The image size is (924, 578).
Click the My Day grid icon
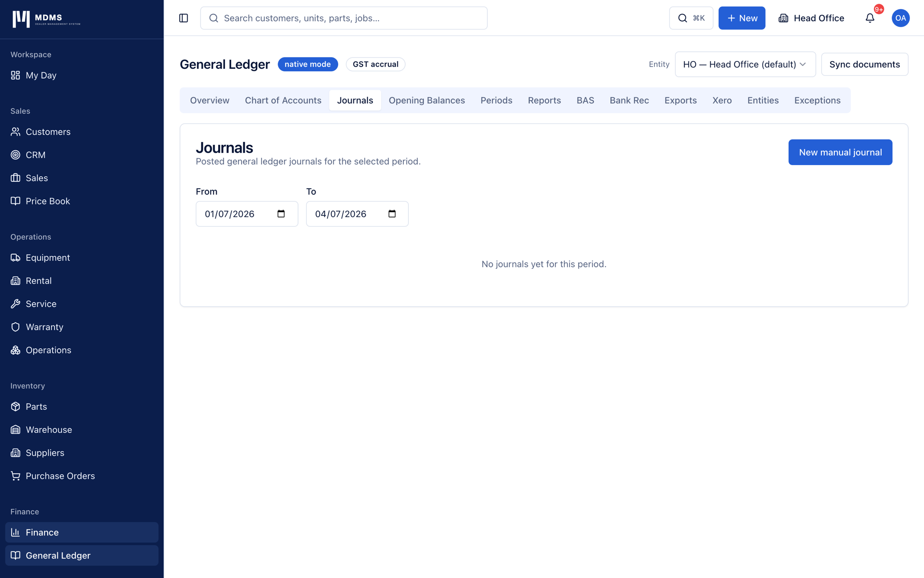point(15,75)
